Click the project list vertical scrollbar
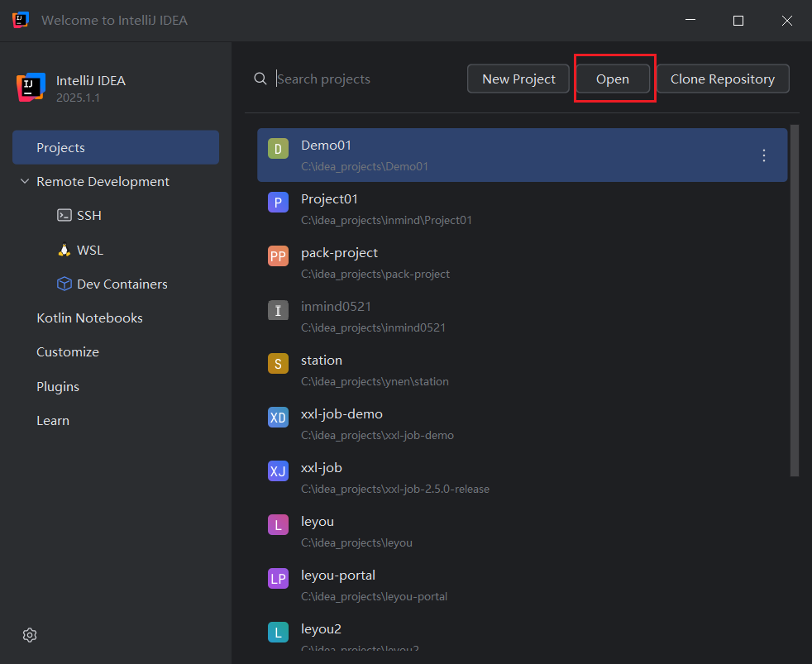This screenshot has width=812, height=664. click(x=795, y=300)
